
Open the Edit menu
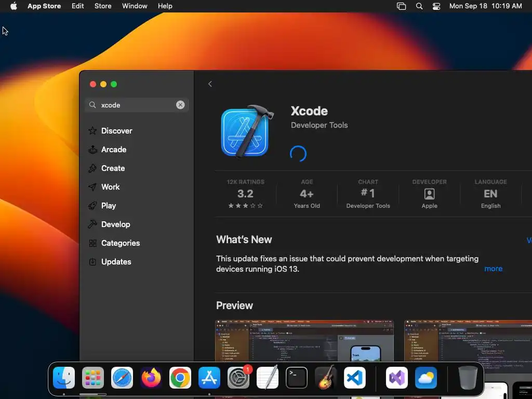tap(78, 6)
